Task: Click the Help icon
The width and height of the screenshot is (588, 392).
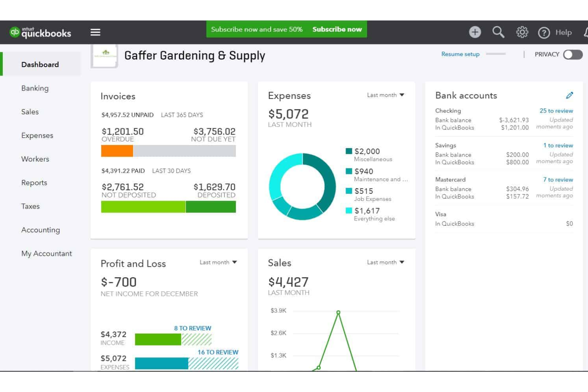Action: coord(544,33)
